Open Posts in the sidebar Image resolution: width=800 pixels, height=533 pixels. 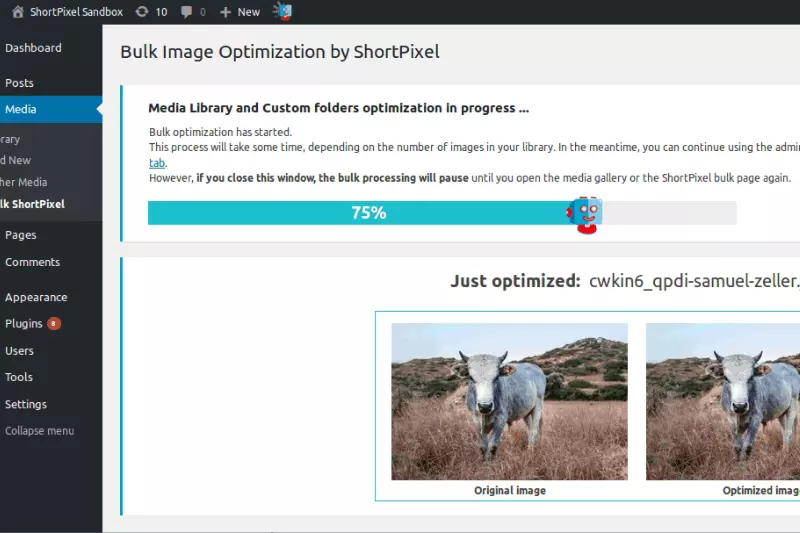tap(19, 83)
